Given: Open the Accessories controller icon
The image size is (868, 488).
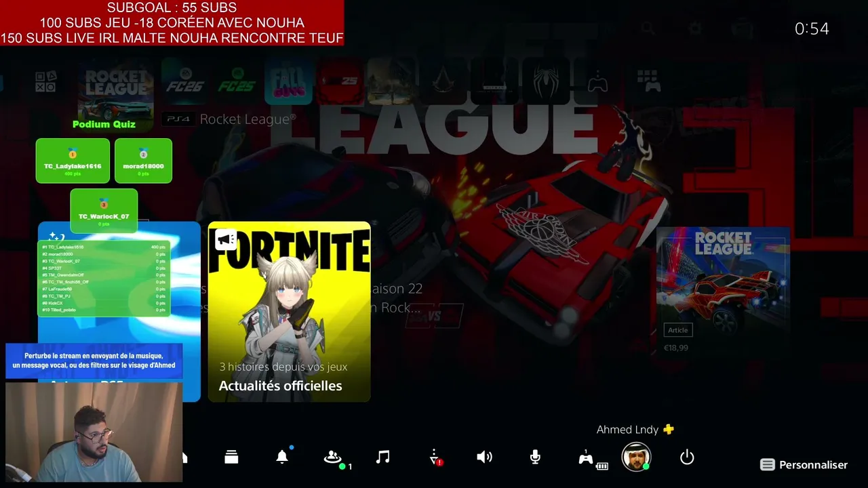Looking at the screenshot, I should [x=586, y=458].
